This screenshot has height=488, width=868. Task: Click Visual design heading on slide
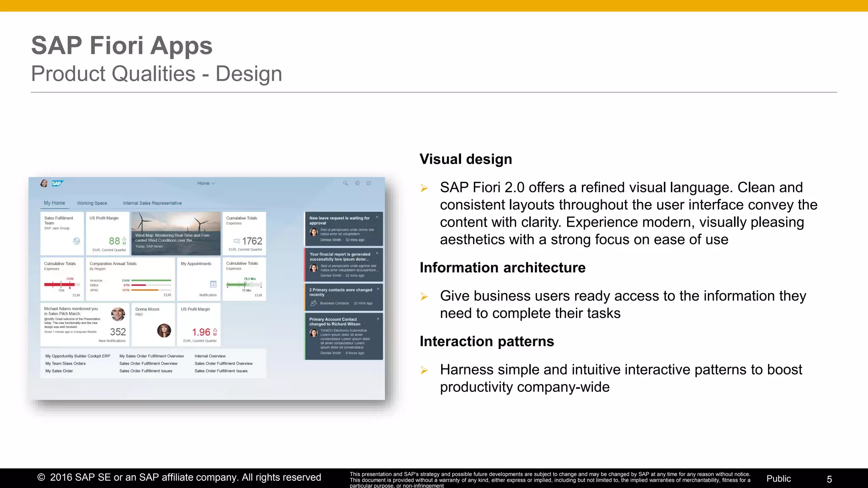[x=466, y=159]
